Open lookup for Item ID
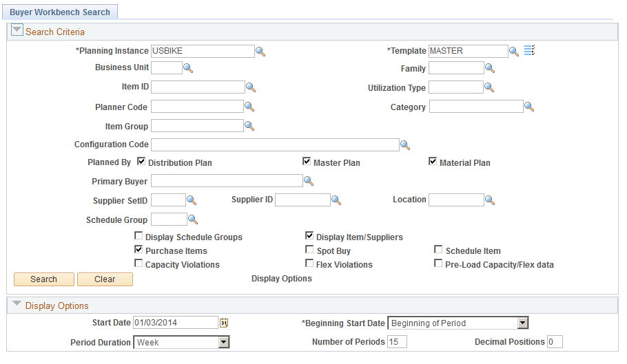The height and width of the screenshot is (364, 627). point(251,87)
